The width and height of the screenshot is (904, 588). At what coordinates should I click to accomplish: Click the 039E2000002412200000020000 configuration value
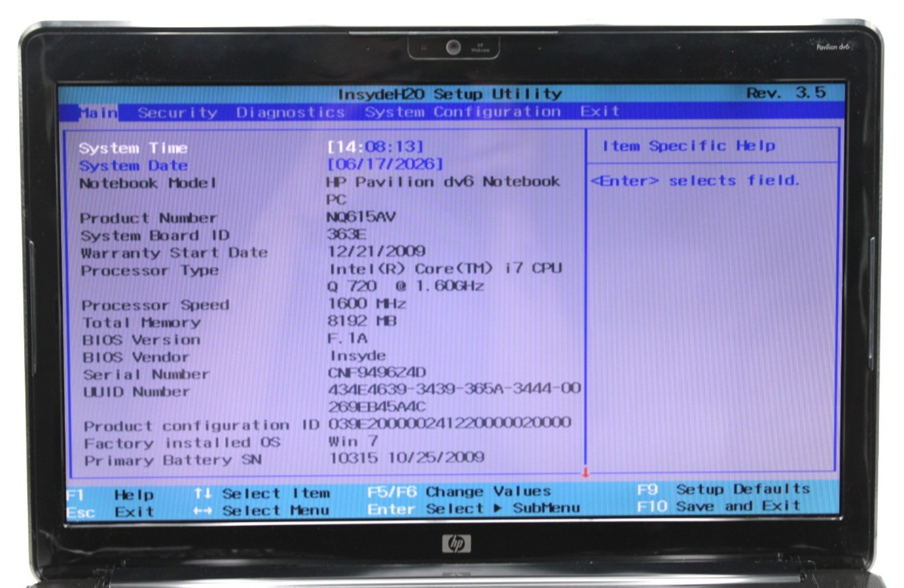point(450,423)
